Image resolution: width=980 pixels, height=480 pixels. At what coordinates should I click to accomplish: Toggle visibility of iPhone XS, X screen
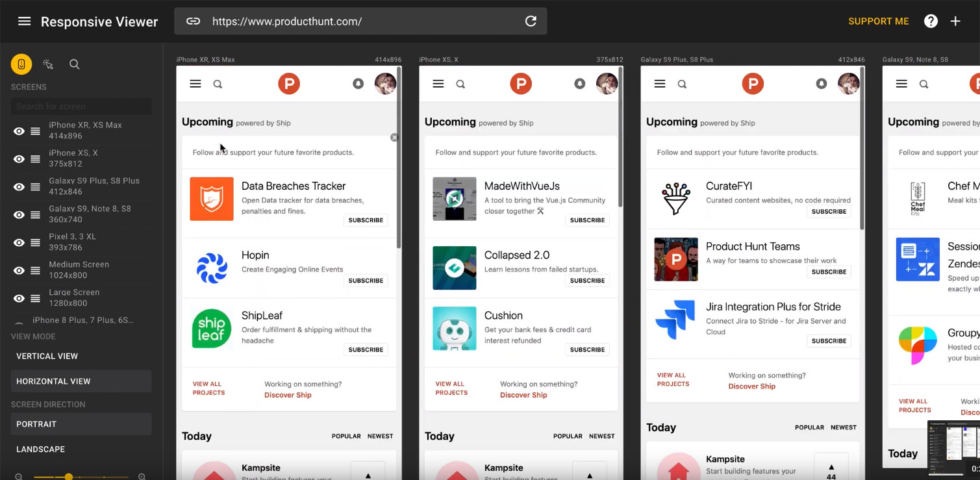click(x=19, y=159)
